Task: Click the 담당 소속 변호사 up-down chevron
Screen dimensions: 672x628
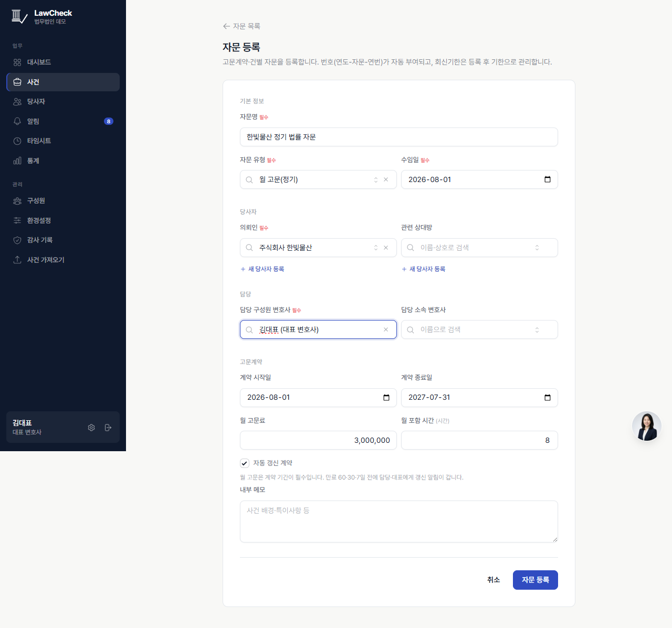Action: [537, 330]
